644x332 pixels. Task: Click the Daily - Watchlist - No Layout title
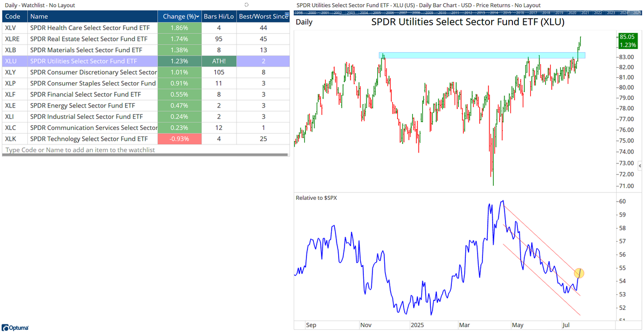click(x=40, y=5)
